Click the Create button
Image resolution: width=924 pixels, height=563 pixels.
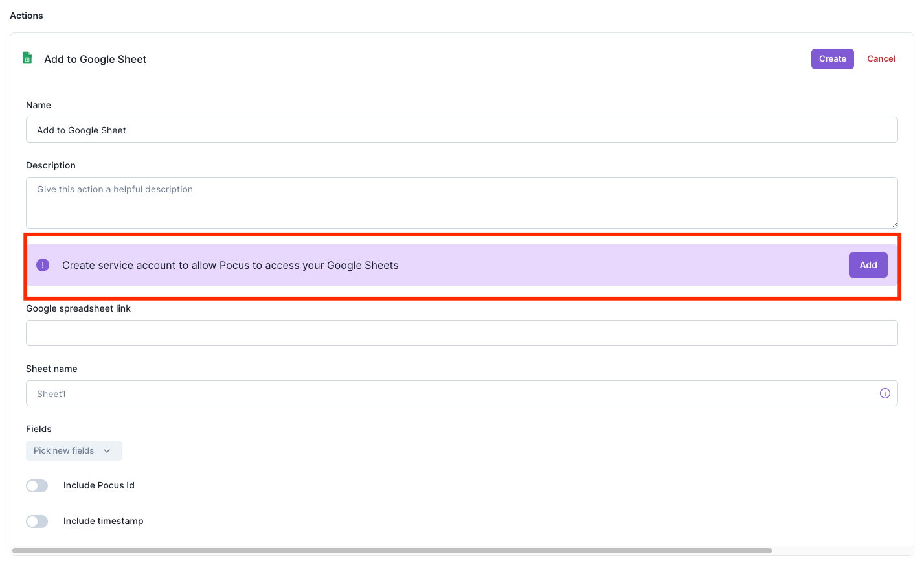coord(832,59)
